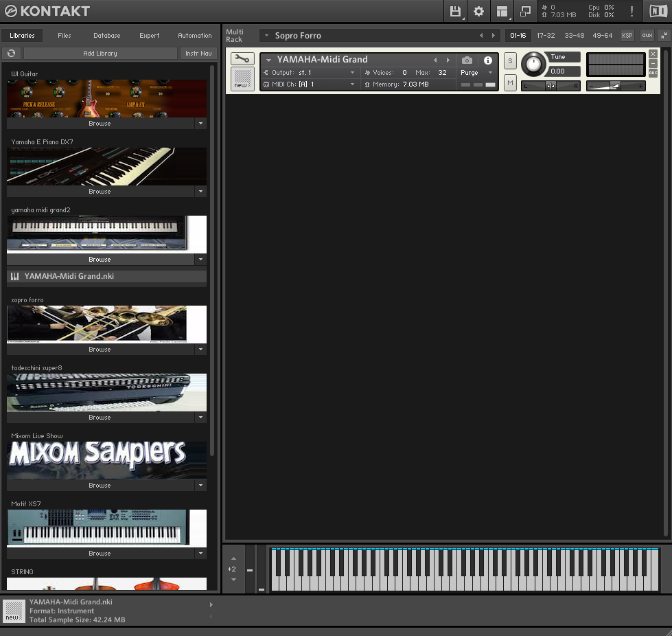Mute the YAMAHA-Midi Grand instrument

pos(510,83)
